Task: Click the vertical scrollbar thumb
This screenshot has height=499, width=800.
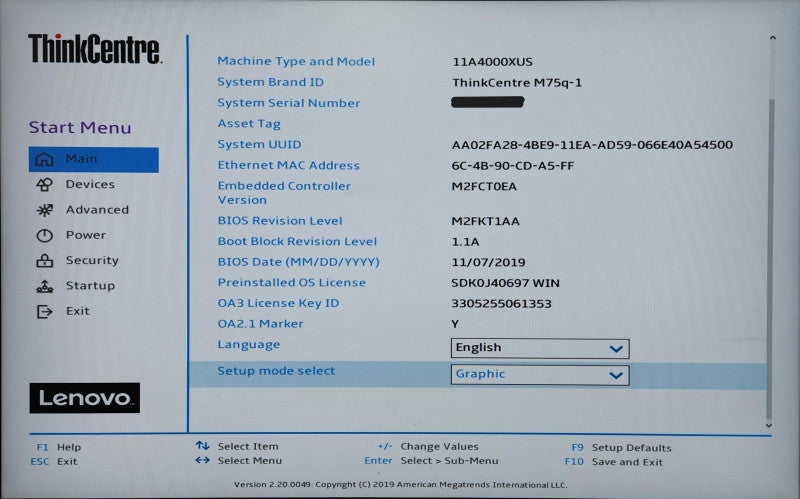Action: tap(770, 258)
